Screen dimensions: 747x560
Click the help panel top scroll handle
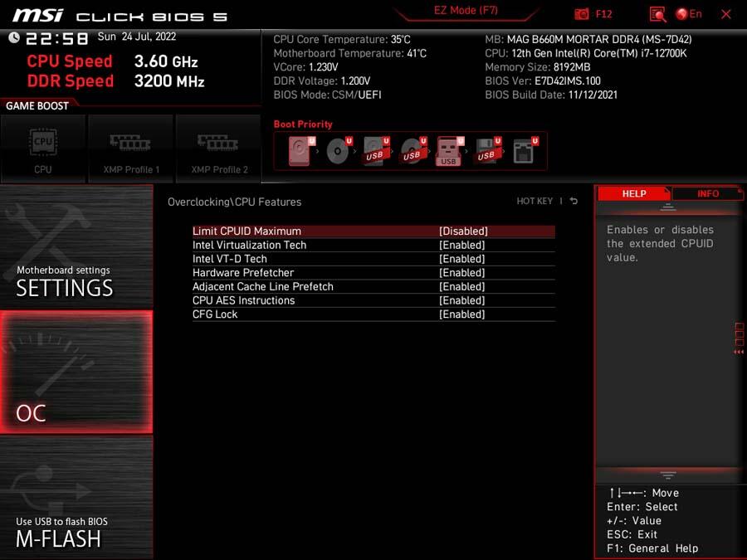[668, 207]
